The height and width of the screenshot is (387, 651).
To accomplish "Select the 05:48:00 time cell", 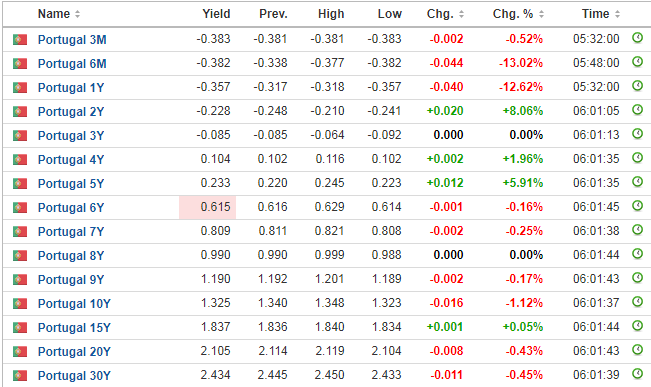I will click(x=596, y=63).
